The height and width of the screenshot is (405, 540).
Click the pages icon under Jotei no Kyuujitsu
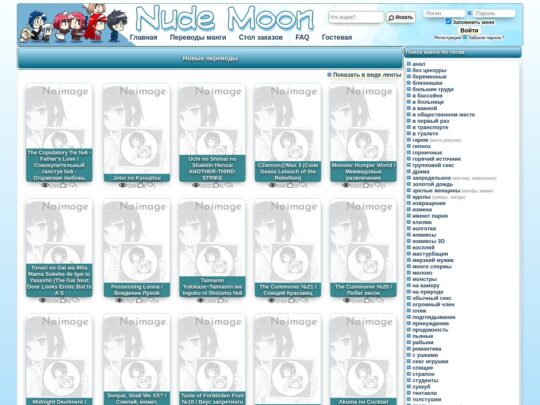tap(140, 185)
